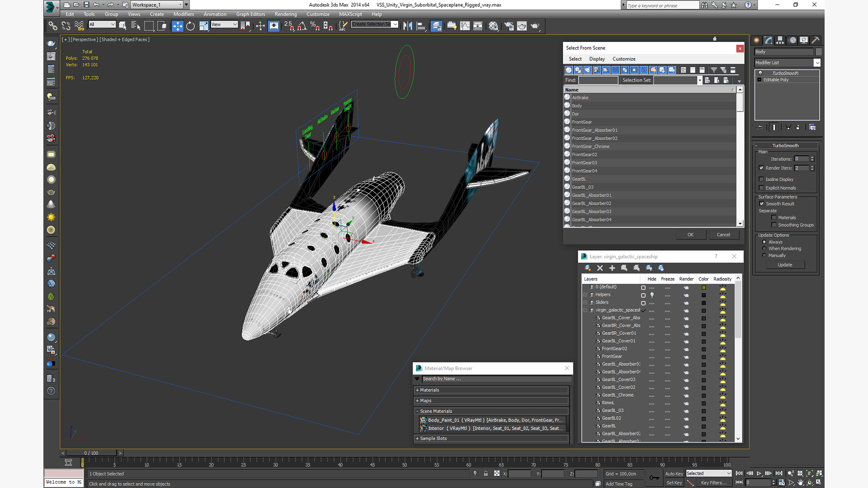The height and width of the screenshot is (488, 868).
Task: Click OK in Select From Scene dialog
Action: [690, 235]
